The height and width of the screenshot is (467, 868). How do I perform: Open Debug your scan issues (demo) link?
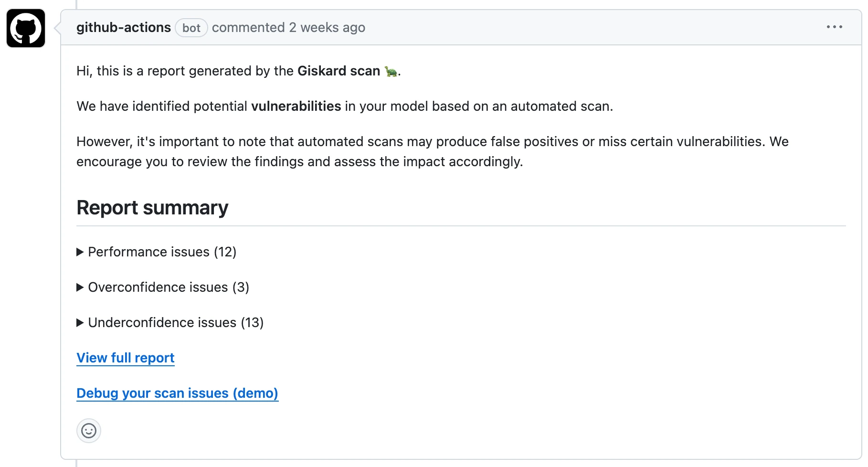(177, 393)
